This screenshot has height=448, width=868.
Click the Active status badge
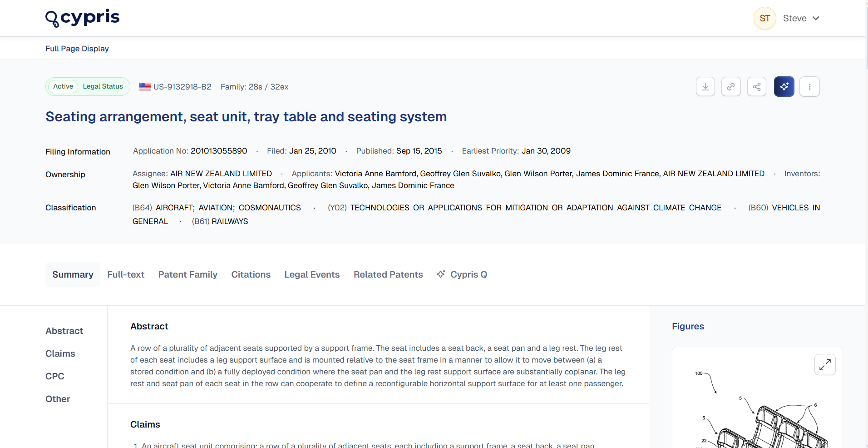coord(63,86)
